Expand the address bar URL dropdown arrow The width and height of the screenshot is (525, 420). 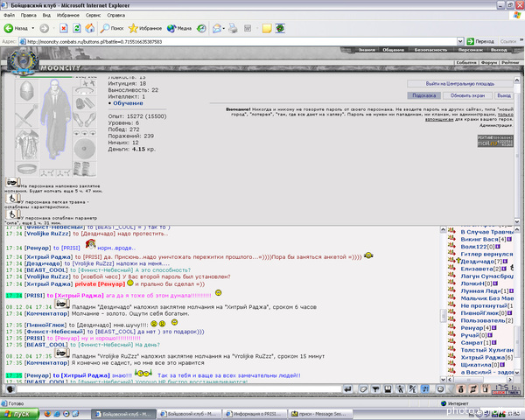[x=460, y=41]
